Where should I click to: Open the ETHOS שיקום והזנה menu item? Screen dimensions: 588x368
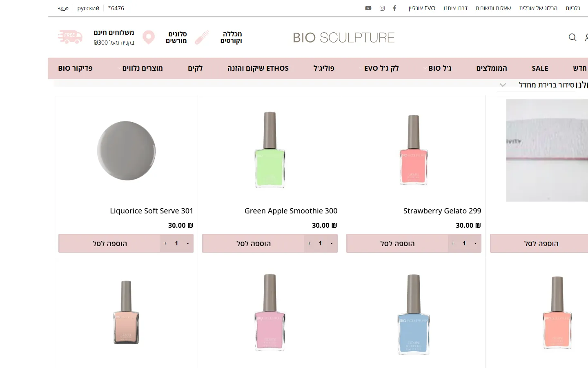pyautogui.click(x=258, y=68)
